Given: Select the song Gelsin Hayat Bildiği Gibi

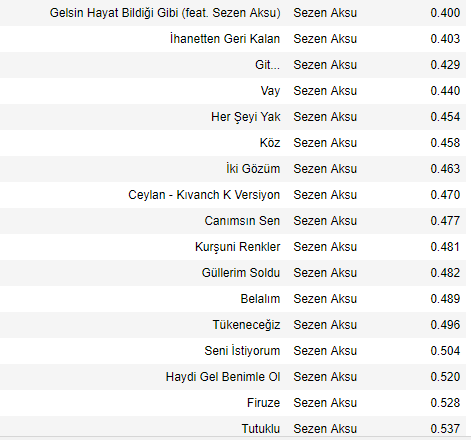Looking at the screenshot, I should click(165, 13).
